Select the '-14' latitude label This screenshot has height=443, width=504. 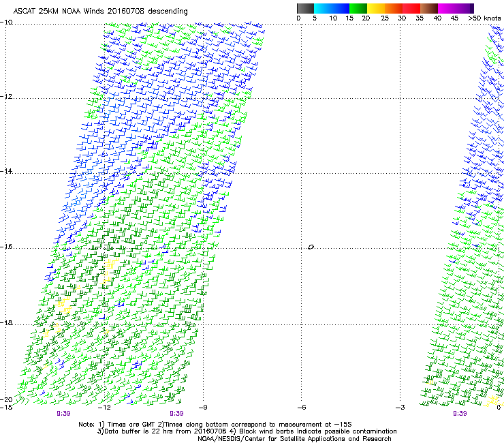coord(6,171)
